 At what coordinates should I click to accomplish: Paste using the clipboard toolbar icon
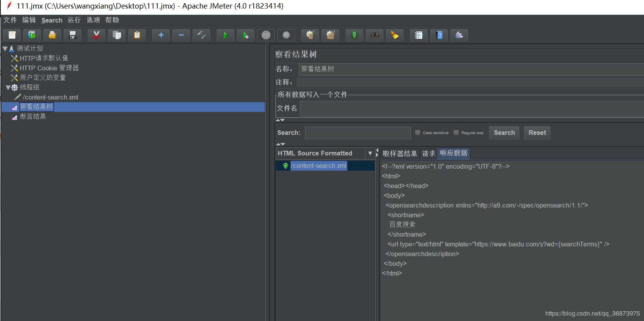(137, 35)
